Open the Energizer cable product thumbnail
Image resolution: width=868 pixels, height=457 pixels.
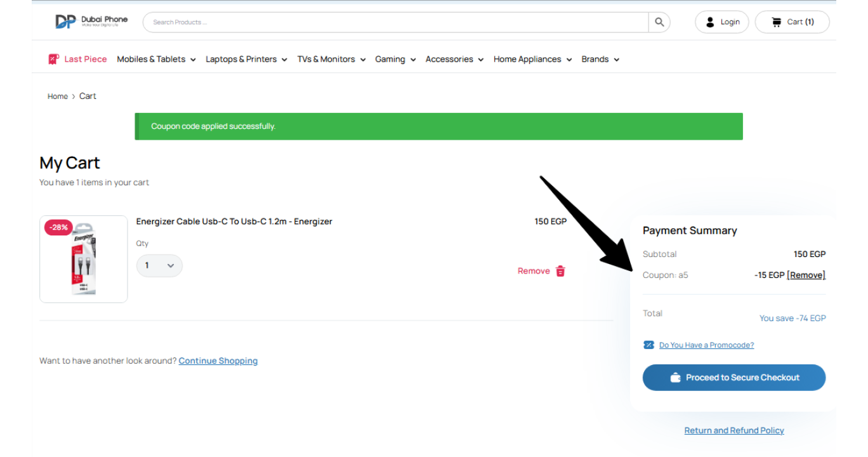[x=84, y=259]
